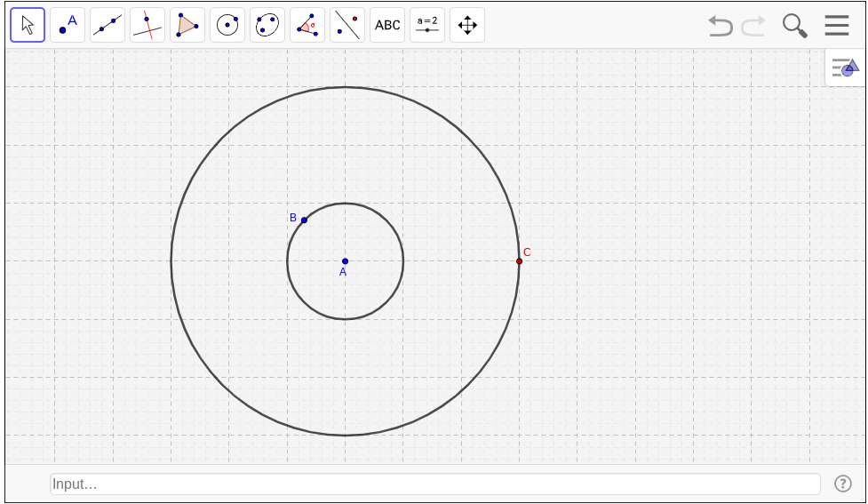Choose the Line through two points tool
This screenshot has width=868, height=504.
tap(108, 25)
